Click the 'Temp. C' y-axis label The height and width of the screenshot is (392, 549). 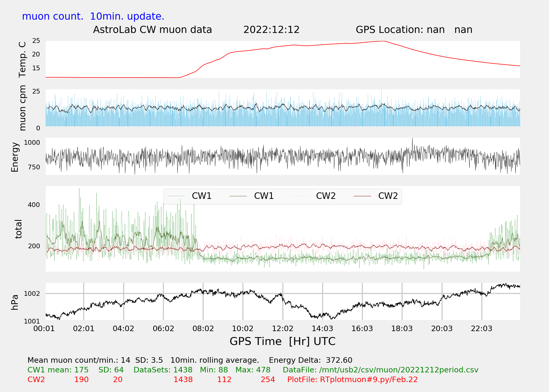click(22, 60)
